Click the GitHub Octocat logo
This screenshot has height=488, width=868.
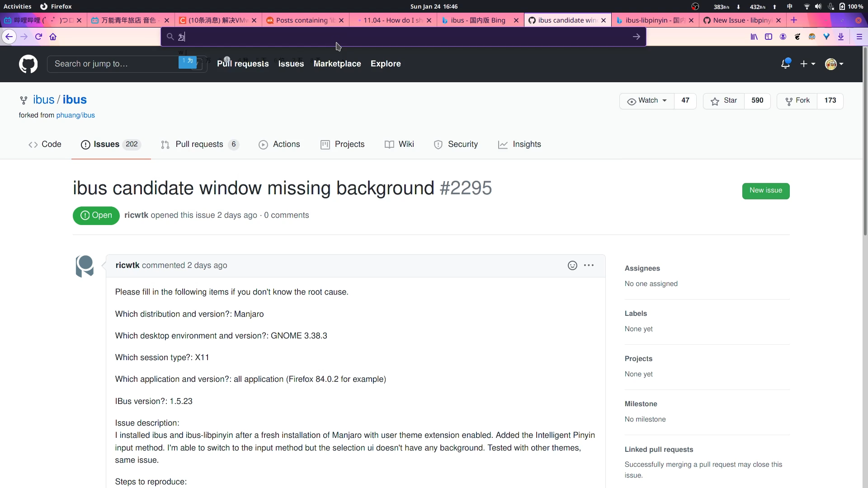point(28,64)
